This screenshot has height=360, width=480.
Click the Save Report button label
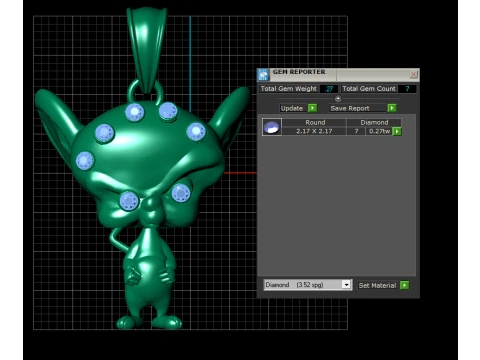pos(350,108)
